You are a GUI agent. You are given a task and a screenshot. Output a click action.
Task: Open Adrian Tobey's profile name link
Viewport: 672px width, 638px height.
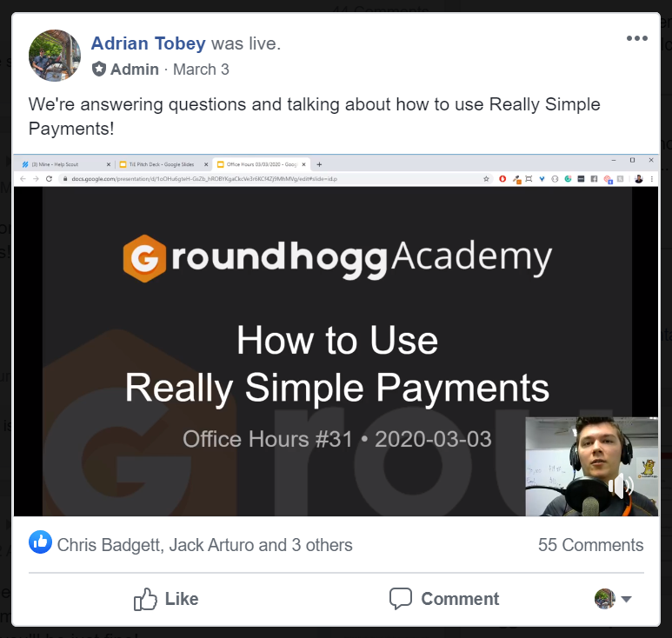149,43
